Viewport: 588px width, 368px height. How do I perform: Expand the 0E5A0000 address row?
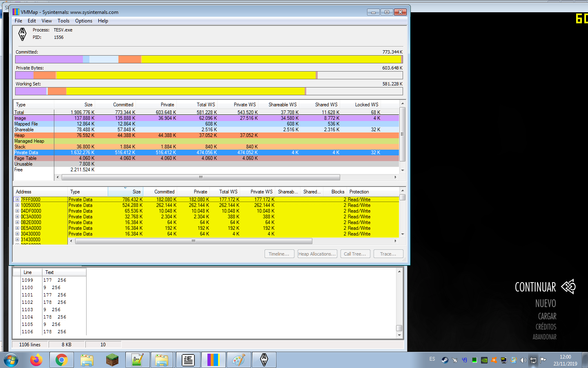(x=17, y=228)
